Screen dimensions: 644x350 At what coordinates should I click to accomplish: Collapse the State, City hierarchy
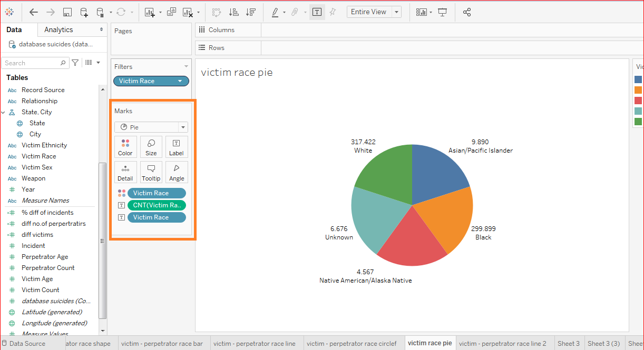(x=4, y=112)
